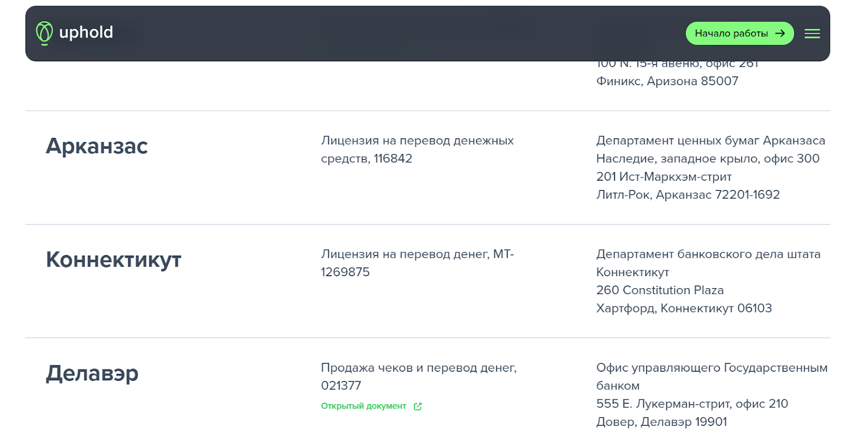Click the 260 Constitution Plaza address

(x=660, y=290)
